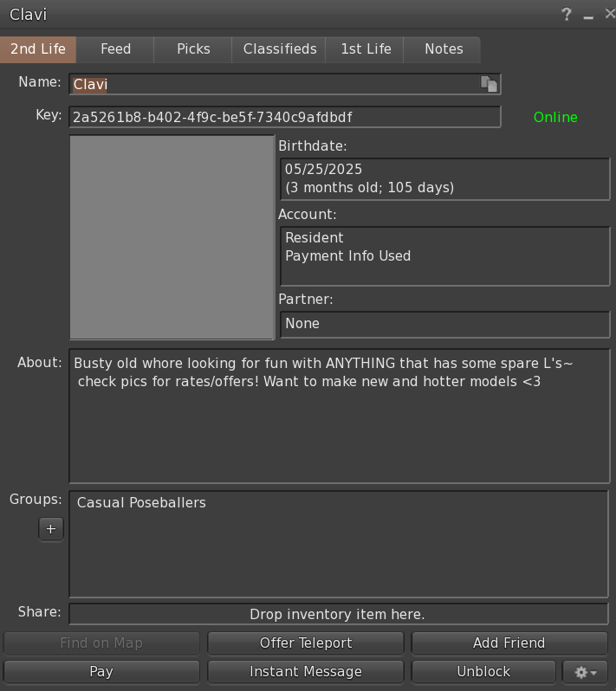Viewport: 616px width, 691px height.
Task: Open the Picks tab
Action: point(193,49)
